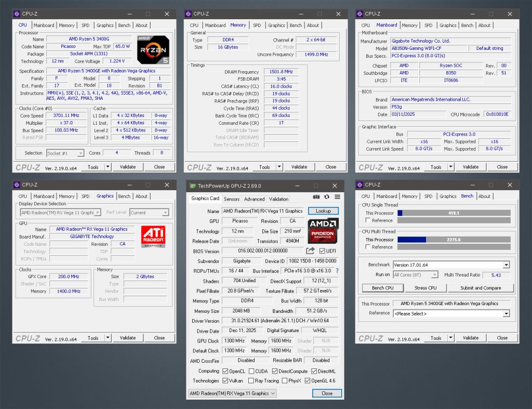
Task: Open the GPU-Z hamburger menu icon
Action: point(337,197)
